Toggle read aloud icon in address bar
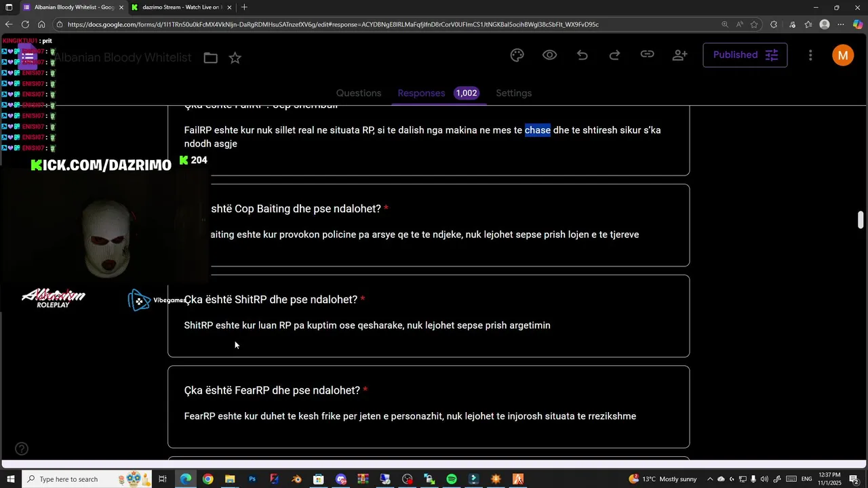The image size is (868, 488). (740, 24)
